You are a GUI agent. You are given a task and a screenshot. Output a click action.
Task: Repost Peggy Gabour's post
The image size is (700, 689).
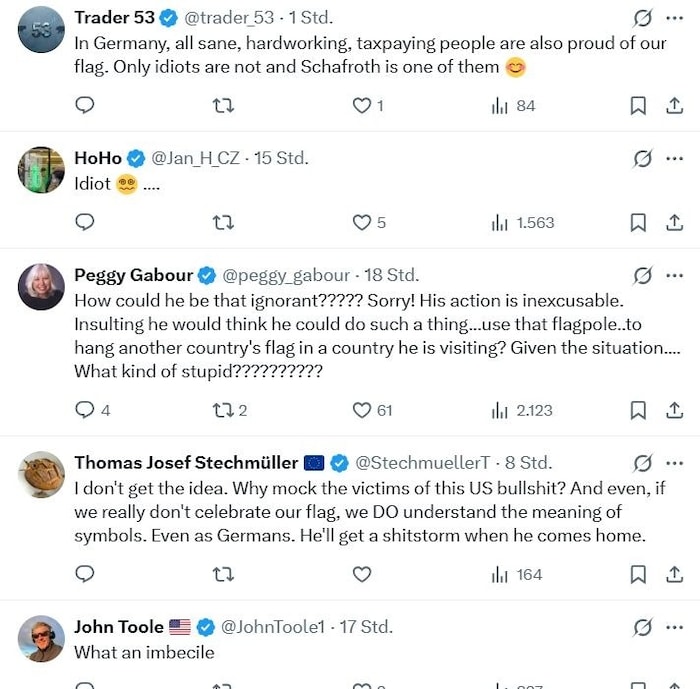pos(224,410)
